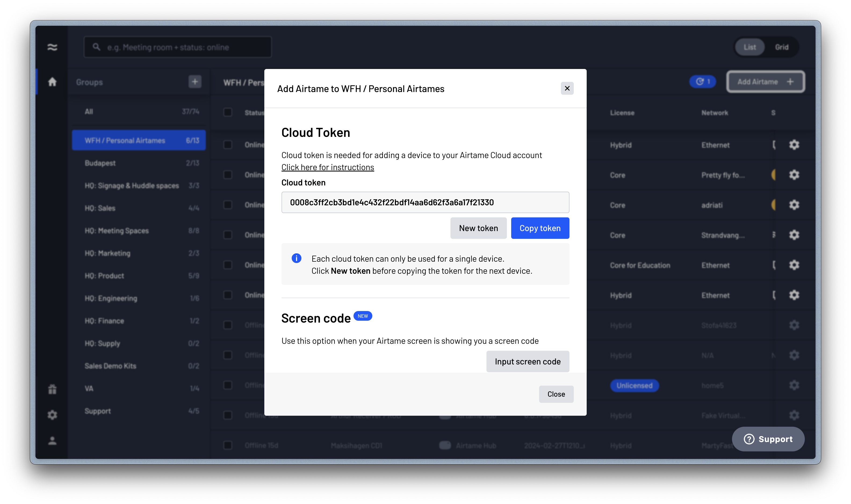The image size is (851, 504).
Task: Select the HQ: Product group
Action: tap(139, 275)
